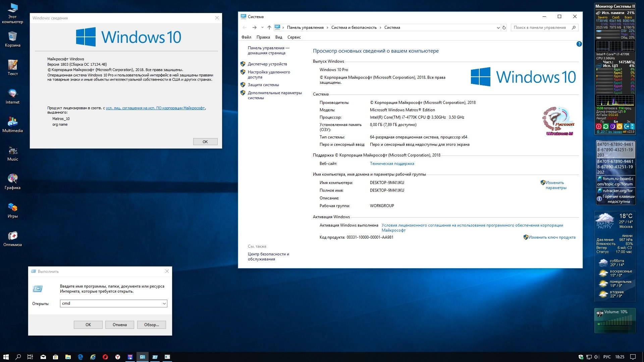Viewport: 644px width, 362px height.
Task: Go up one level in Система window
Action: tap(269, 27)
